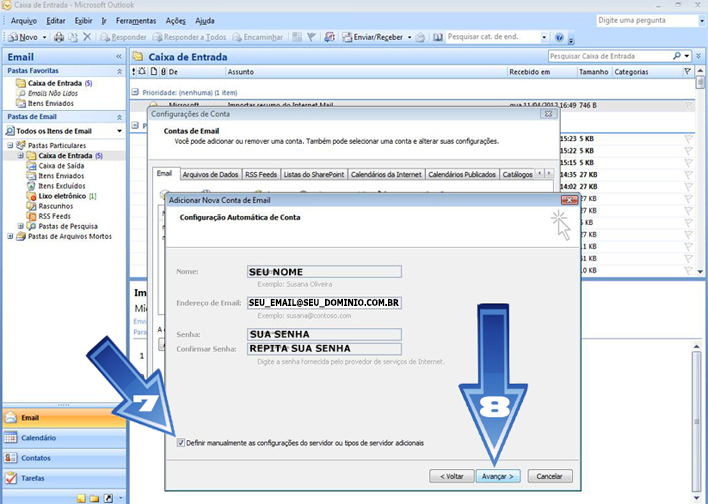Collapse the Email navigation pane

[x=119, y=56]
